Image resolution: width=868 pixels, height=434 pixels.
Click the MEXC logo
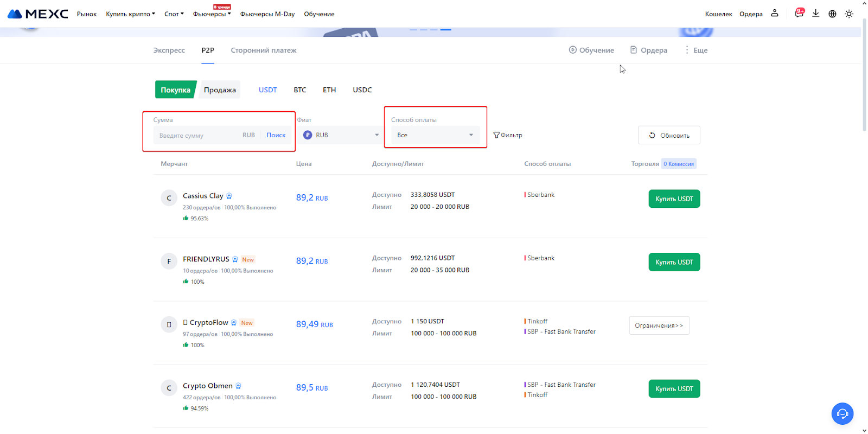(x=38, y=14)
